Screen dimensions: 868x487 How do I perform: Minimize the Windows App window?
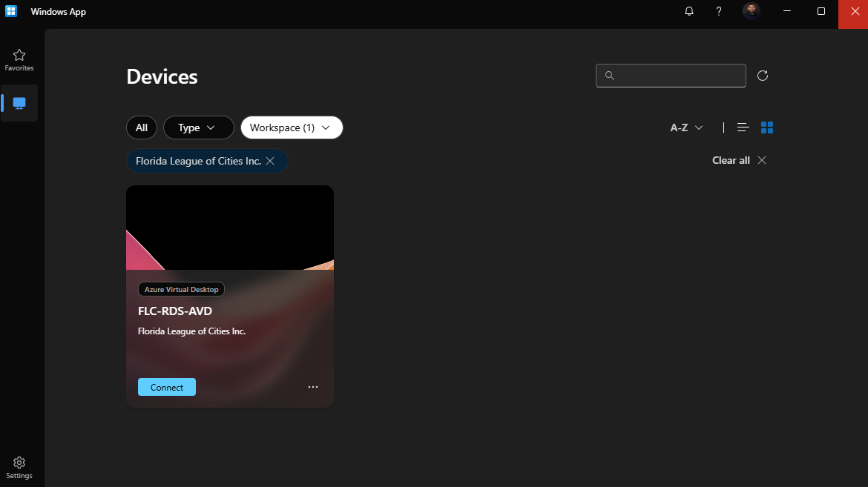(x=786, y=11)
